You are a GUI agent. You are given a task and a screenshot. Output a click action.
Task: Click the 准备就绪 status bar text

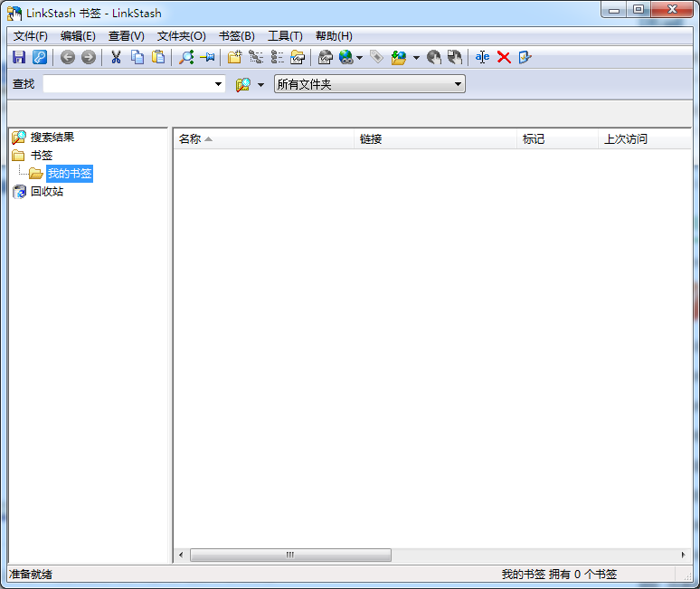click(x=31, y=575)
